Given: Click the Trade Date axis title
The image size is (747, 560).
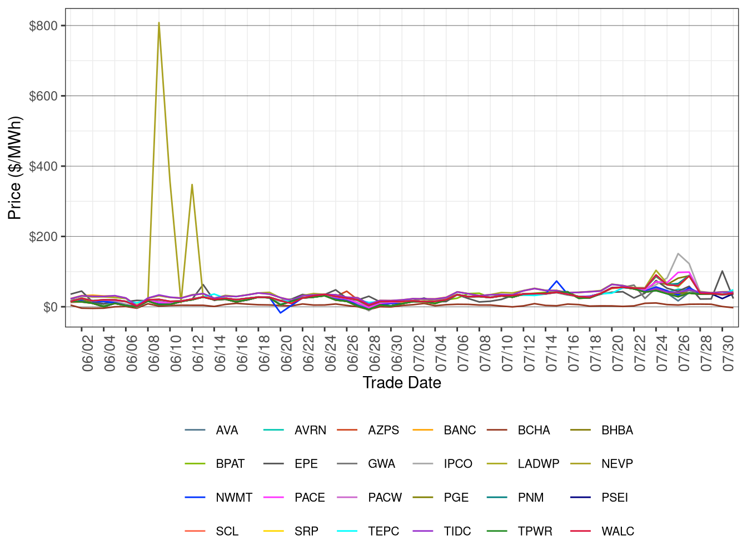Looking at the screenshot, I should 402,383.
